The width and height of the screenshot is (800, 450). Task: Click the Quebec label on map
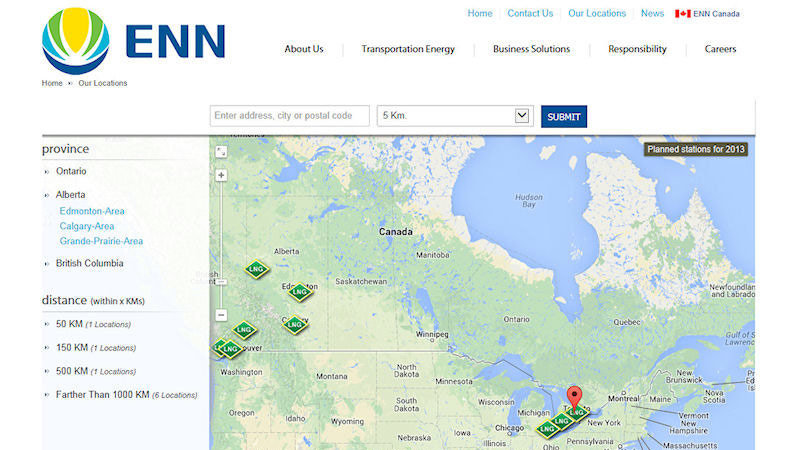click(627, 322)
